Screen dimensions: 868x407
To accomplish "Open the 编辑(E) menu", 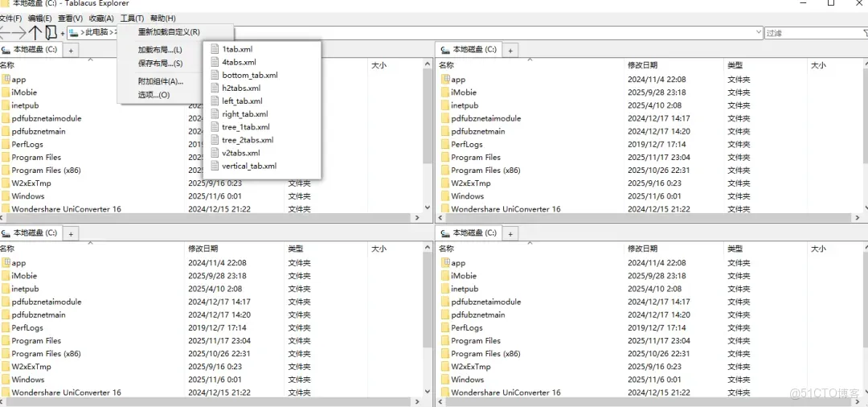I will tap(40, 18).
